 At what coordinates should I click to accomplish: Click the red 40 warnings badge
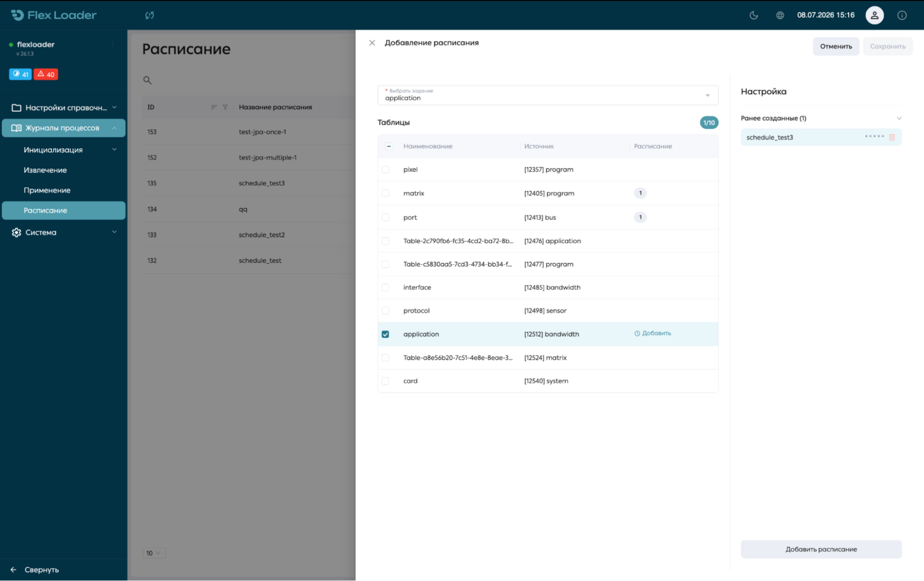46,74
